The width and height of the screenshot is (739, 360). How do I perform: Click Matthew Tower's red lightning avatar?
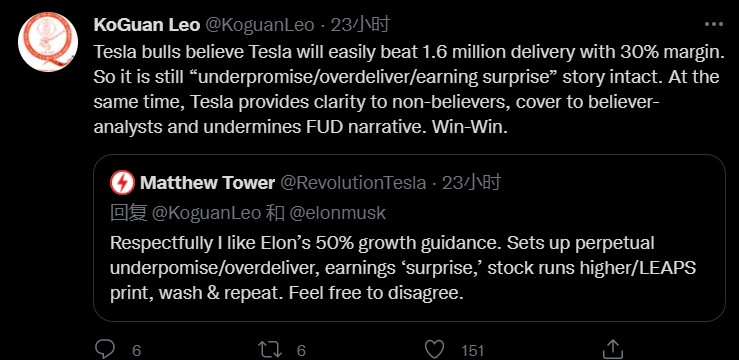pos(123,183)
